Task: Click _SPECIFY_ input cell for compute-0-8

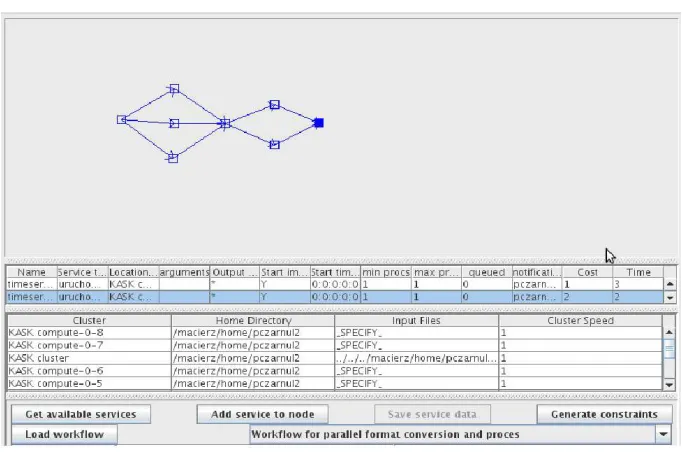Action: (x=416, y=333)
